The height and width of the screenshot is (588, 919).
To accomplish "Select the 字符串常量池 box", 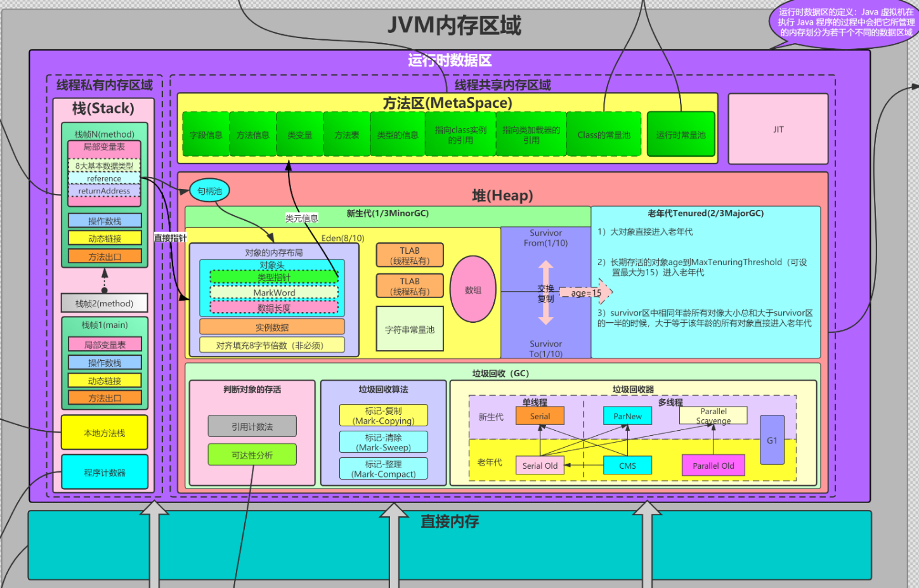I will [410, 329].
